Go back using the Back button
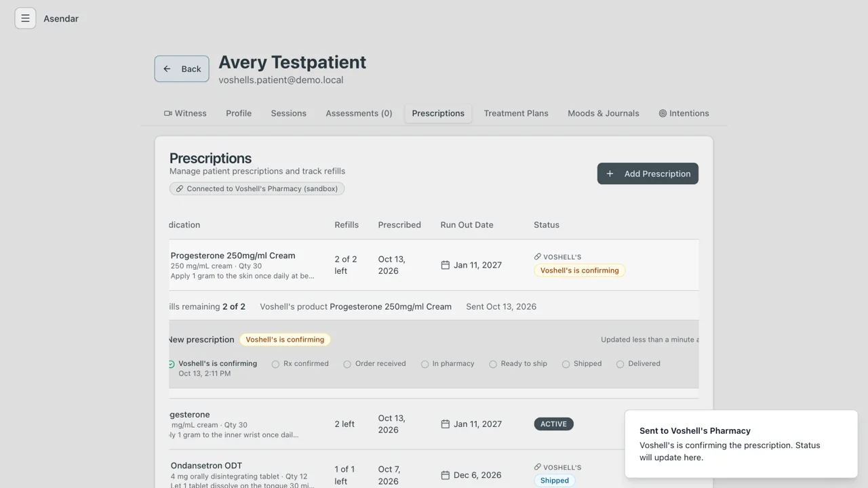The height and width of the screenshot is (488, 868). pyautogui.click(x=182, y=68)
